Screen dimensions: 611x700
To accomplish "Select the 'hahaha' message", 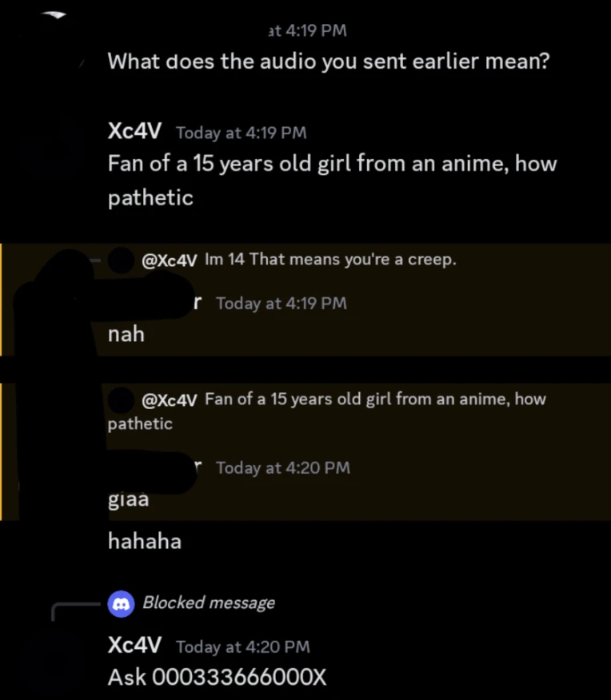I will (145, 542).
